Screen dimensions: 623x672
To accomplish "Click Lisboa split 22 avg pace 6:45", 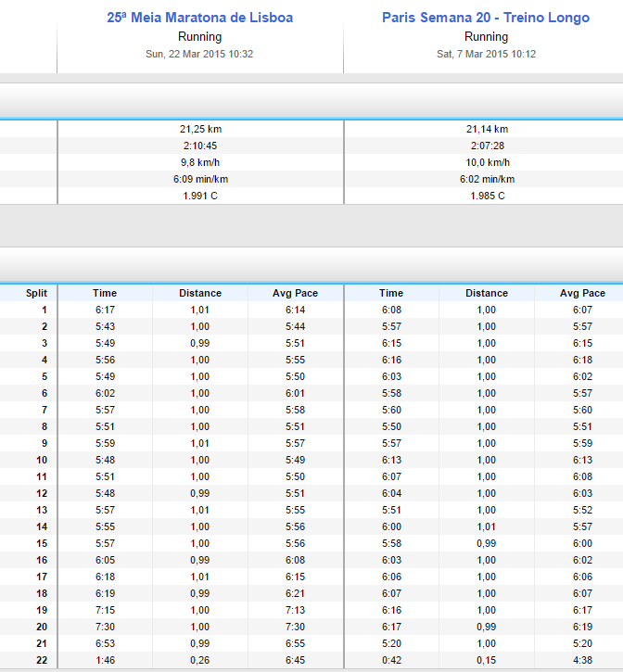I will 296,660.
